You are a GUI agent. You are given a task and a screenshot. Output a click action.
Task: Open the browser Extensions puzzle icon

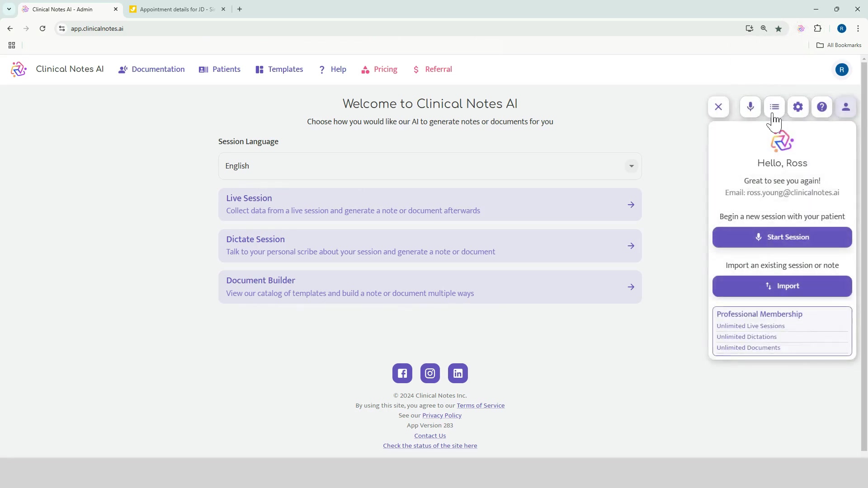(818, 28)
